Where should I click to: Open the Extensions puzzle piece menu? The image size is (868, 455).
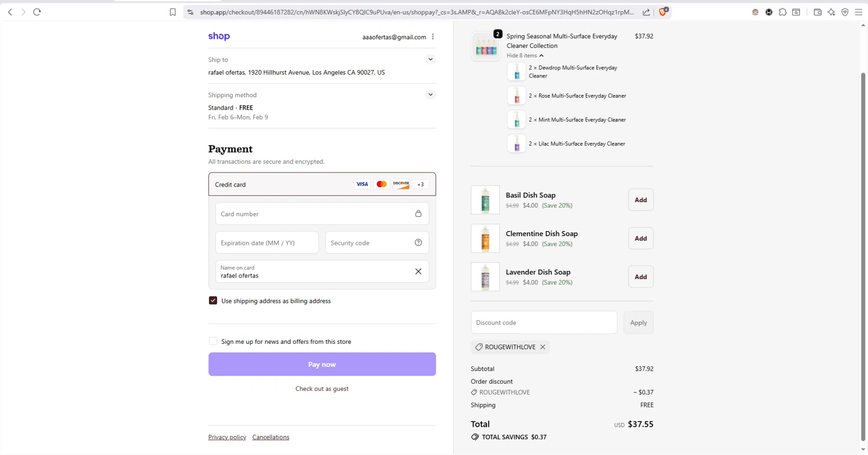click(x=782, y=12)
